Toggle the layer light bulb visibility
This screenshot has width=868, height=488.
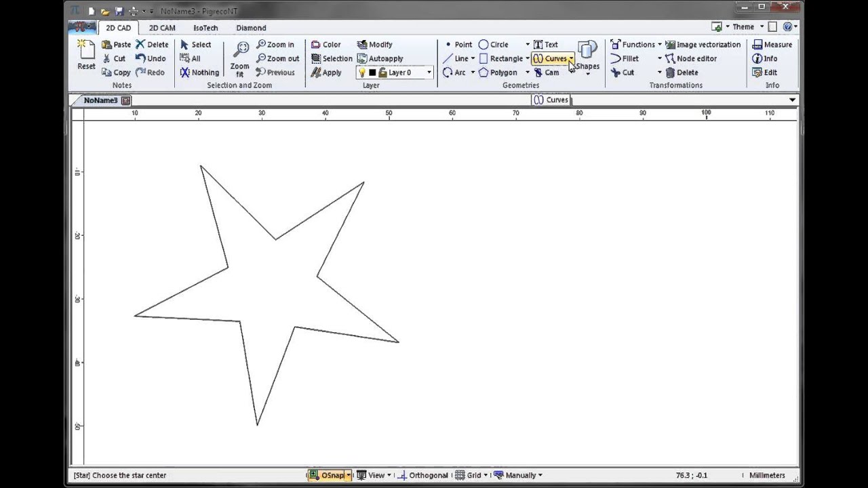coord(362,73)
